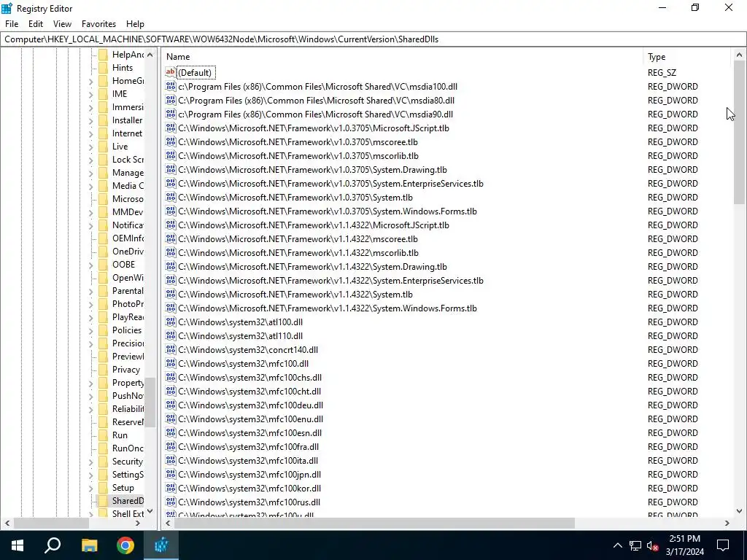The image size is (747, 560).
Task: Expand the Security tree key
Action: [90, 462]
